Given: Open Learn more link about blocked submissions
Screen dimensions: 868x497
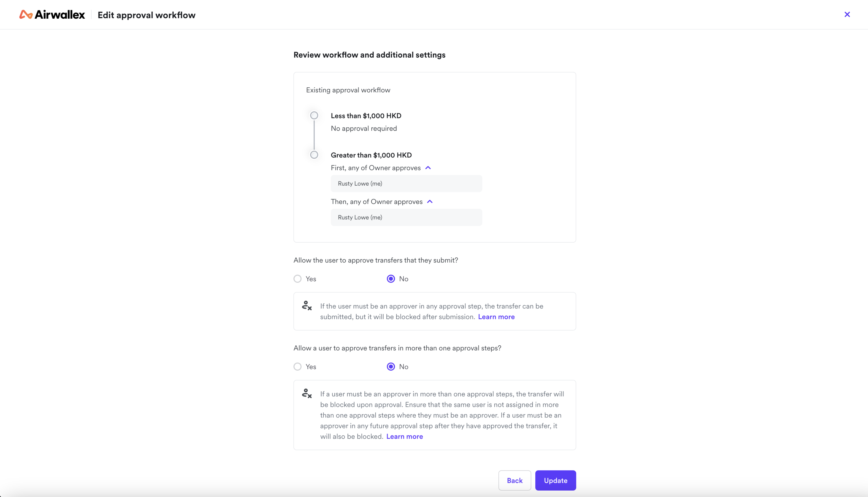Looking at the screenshot, I should [x=496, y=317].
